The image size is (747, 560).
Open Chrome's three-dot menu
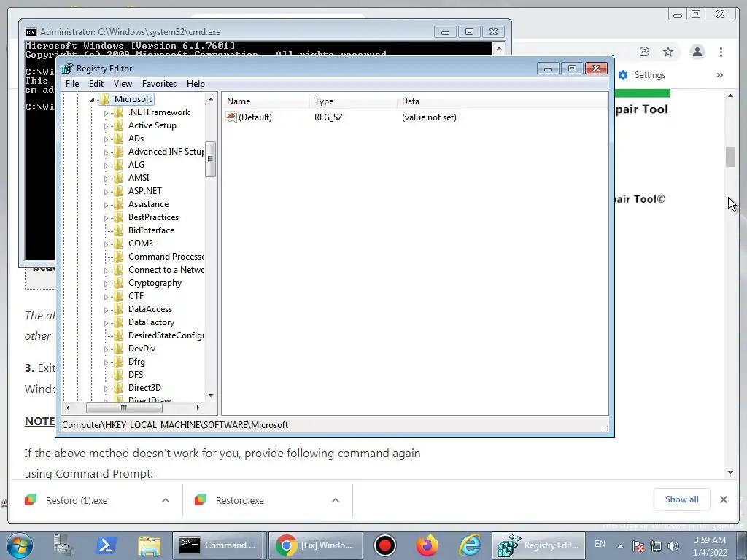pyautogui.click(x=721, y=52)
